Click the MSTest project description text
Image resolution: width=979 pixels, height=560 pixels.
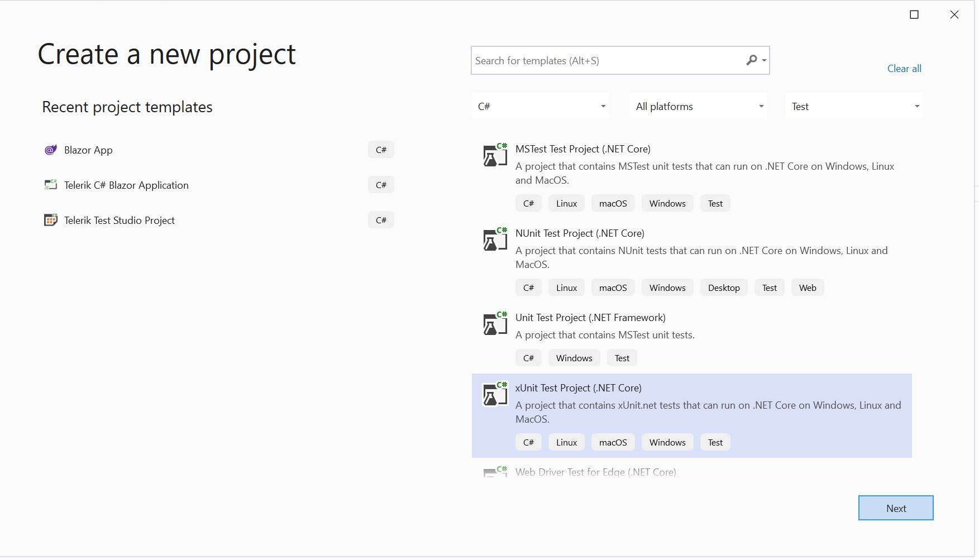point(705,173)
